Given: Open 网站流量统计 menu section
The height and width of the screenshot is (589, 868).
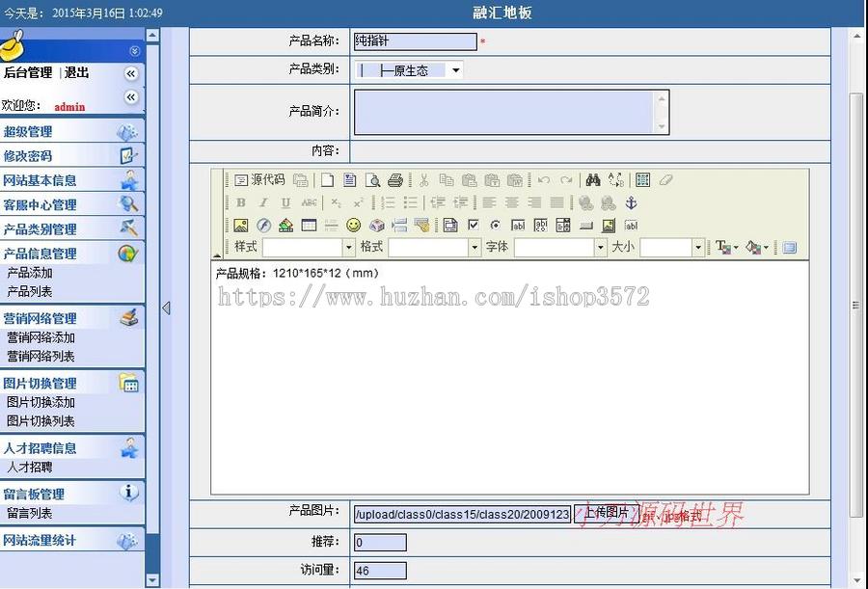Looking at the screenshot, I should tap(72, 540).
